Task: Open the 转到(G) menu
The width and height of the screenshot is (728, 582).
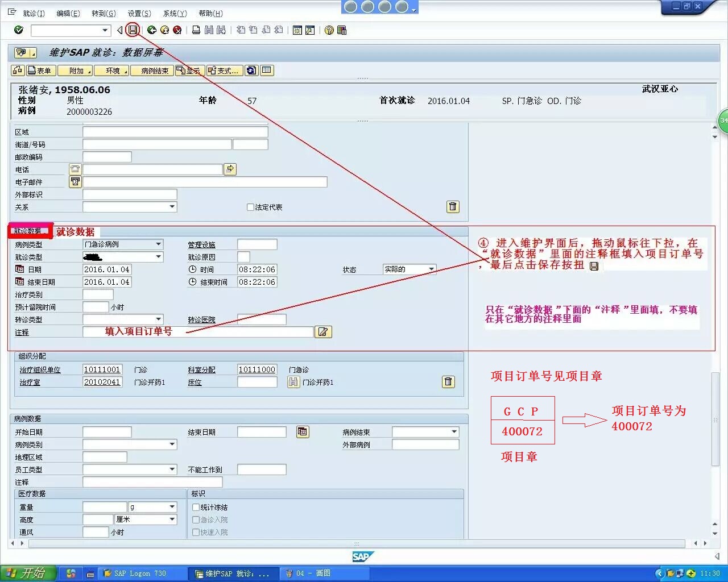Action: [104, 13]
